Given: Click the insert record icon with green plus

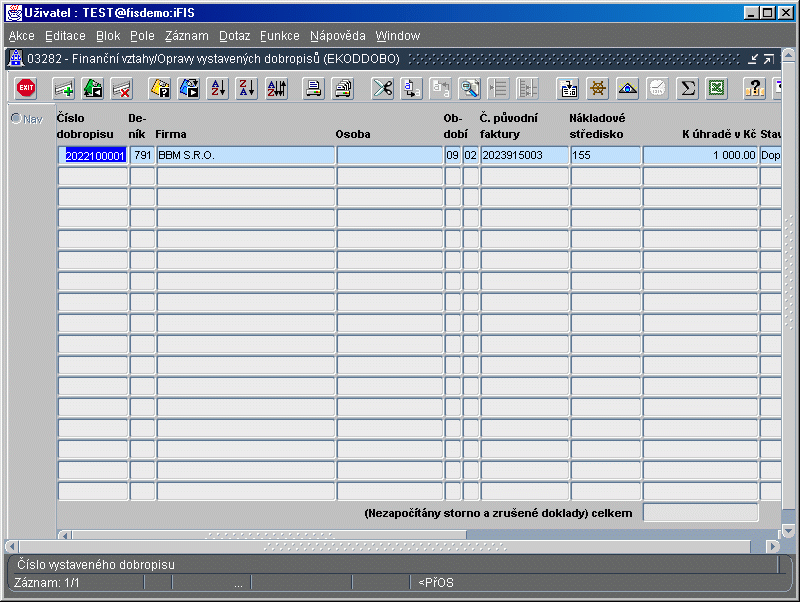Looking at the screenshot, I should pos(64,89).
